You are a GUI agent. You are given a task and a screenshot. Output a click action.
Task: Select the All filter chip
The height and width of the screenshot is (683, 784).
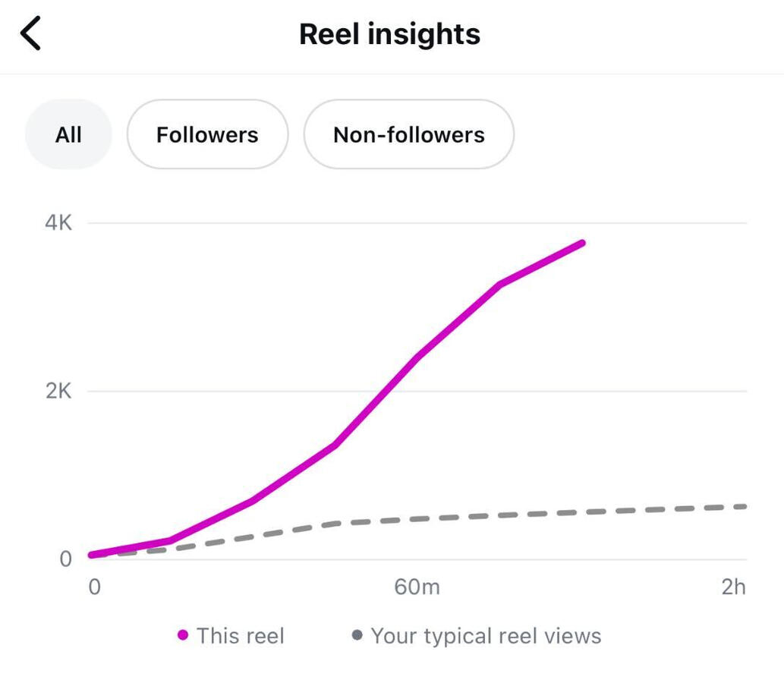pyautogui.click(x=68, y=134)
